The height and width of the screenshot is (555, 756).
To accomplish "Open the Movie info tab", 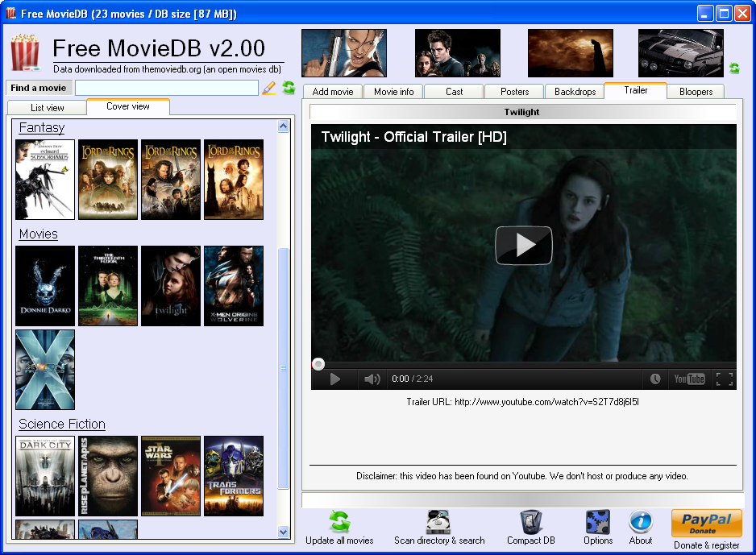I will tap(393, 92).
